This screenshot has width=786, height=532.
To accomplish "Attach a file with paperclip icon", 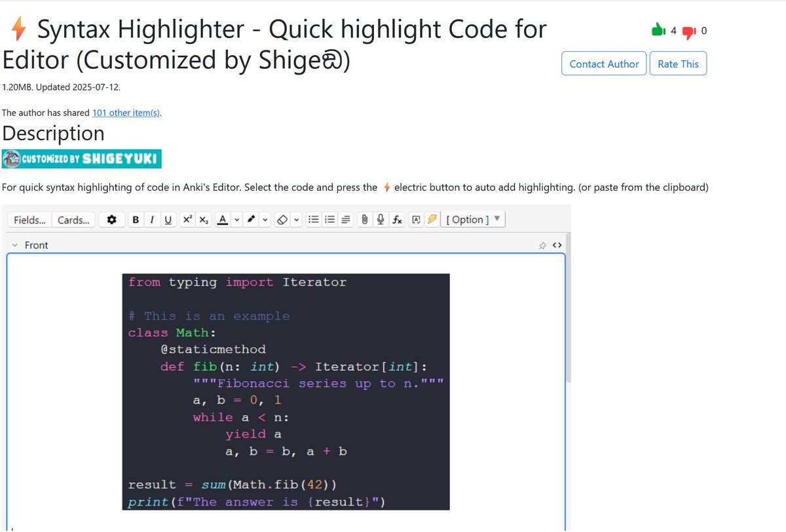I will click(364, 219).
